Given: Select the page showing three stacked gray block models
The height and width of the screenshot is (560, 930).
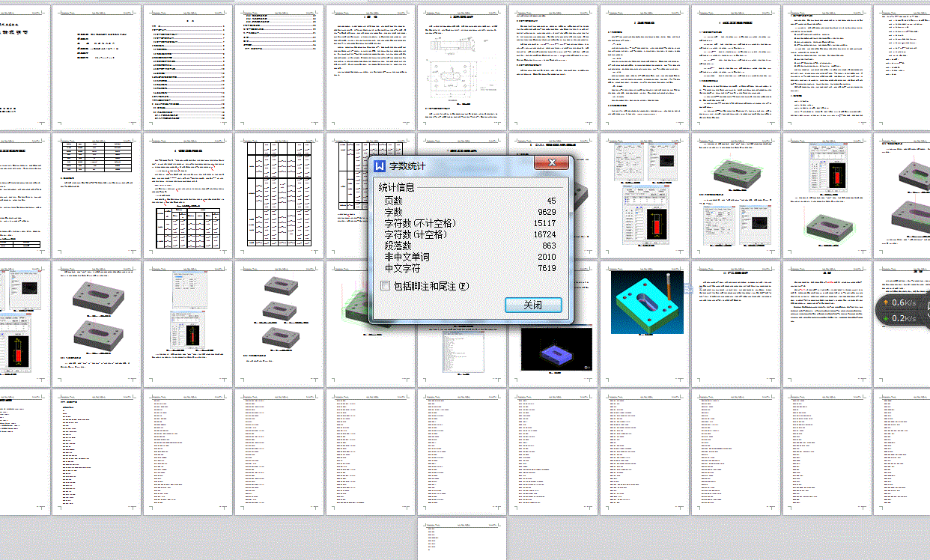Looking at the screenshot, I should coord(279,324).
